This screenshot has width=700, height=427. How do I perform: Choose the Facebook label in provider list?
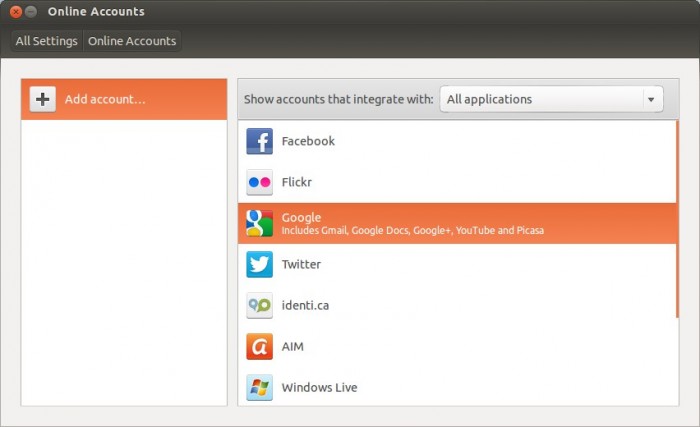(x=308, y=142)
